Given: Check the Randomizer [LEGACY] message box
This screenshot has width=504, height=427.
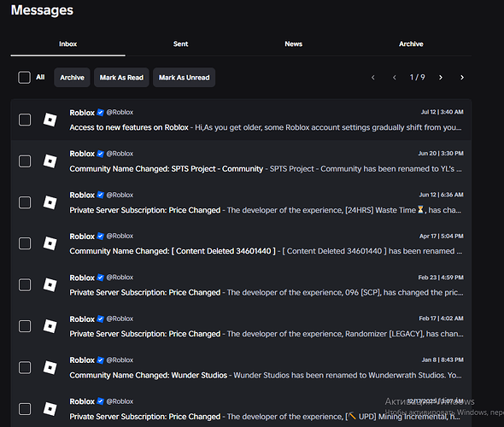Looking at the screenshot, I should coord(25,326).
